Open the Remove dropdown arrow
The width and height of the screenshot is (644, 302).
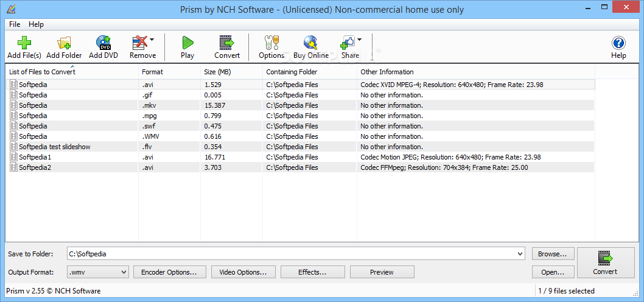(x=152, y=40)
